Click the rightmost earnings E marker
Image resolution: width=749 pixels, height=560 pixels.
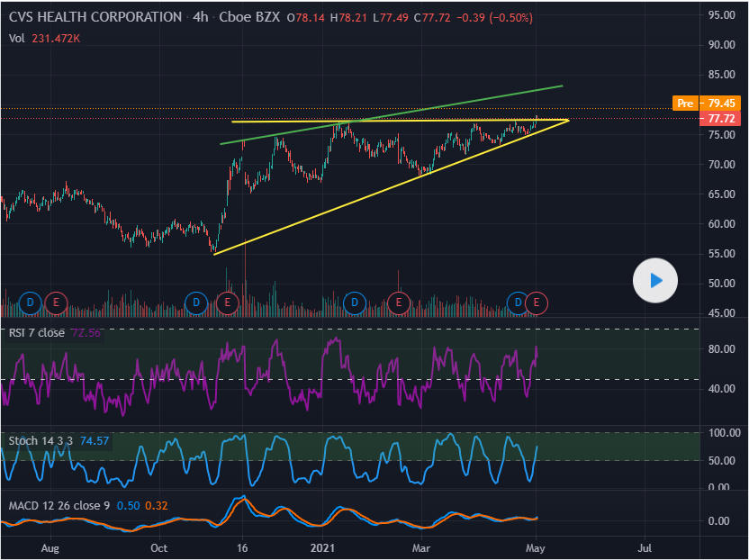coord(537,302)
